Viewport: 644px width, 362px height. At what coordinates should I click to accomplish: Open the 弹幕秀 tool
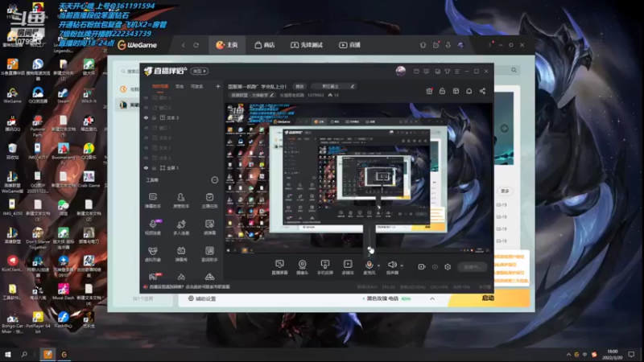[x=180, y=253]
